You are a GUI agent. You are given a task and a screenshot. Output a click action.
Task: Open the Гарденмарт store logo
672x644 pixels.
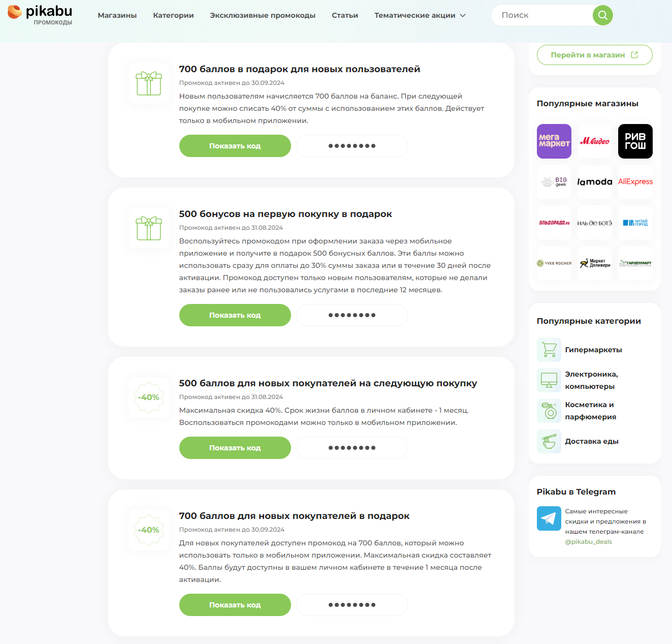point(635,263)
